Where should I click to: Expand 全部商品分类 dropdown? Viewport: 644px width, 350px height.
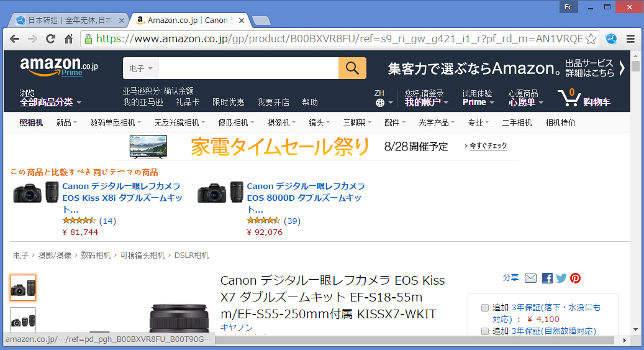(50, 103)
